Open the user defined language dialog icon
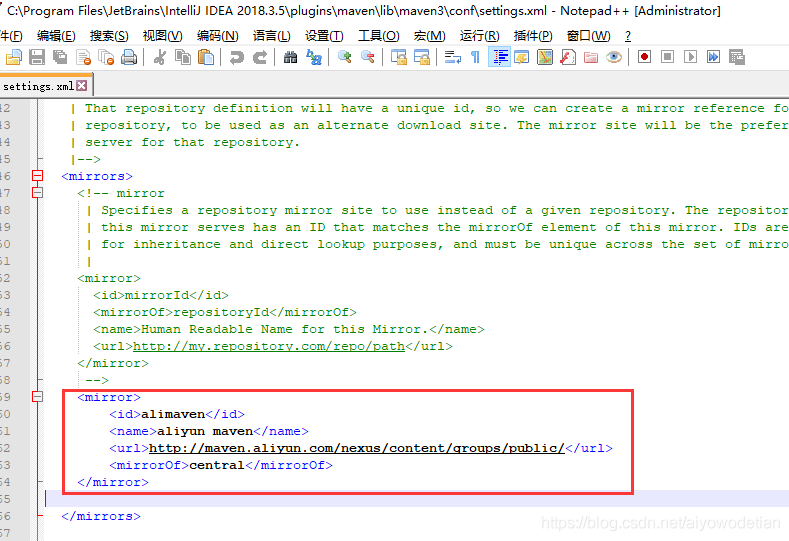 (x=522, y=57)
